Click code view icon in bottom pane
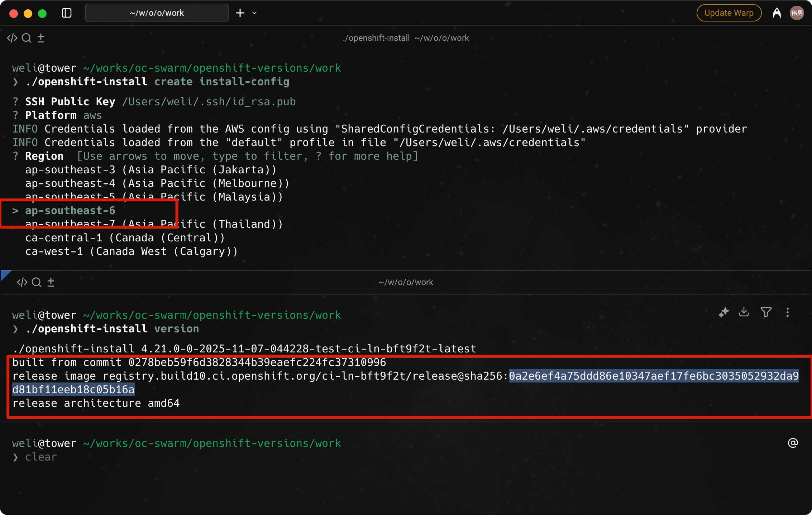The image size is (812, 515). tap(22, 282)
